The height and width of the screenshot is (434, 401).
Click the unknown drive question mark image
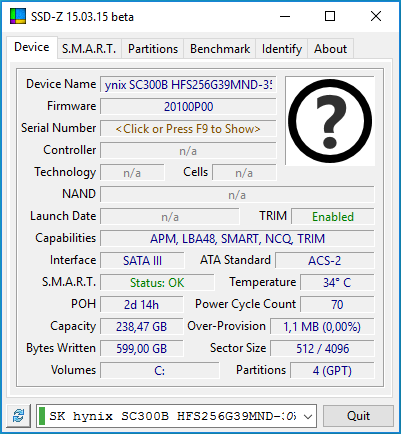[330, 121]
